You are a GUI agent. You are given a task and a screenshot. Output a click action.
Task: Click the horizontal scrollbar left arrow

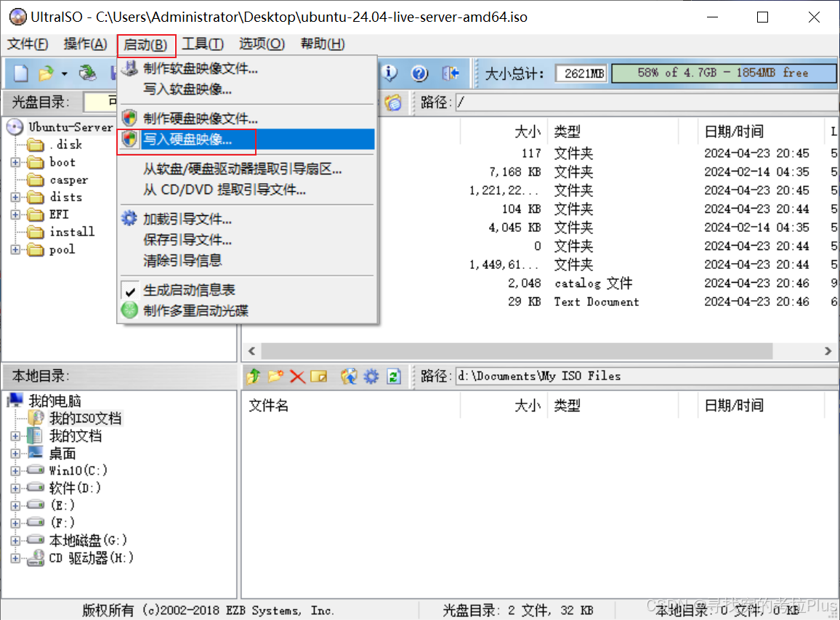[252, 351]
